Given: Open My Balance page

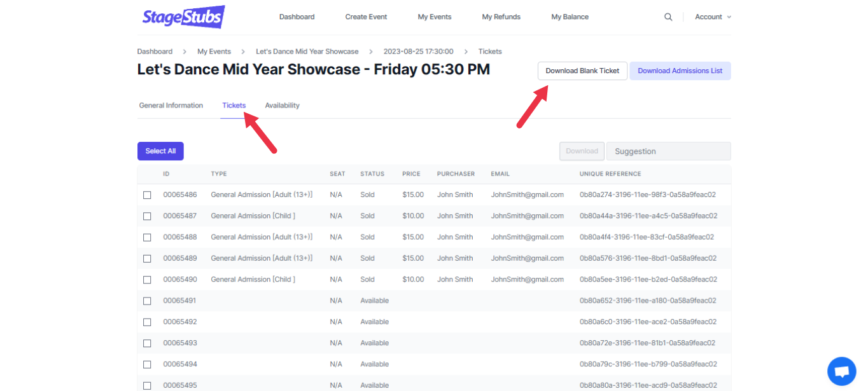Looking at the screenshot, I should click(x=570, y=17).
